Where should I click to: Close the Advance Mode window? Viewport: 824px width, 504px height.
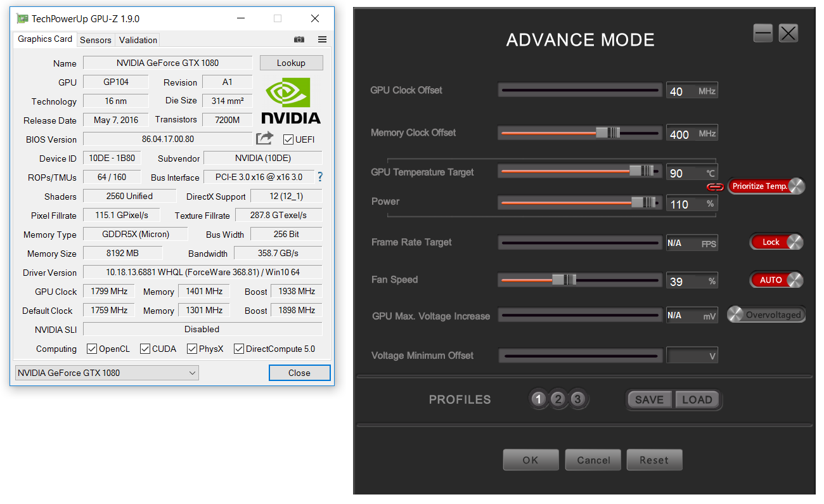(788, 33)
